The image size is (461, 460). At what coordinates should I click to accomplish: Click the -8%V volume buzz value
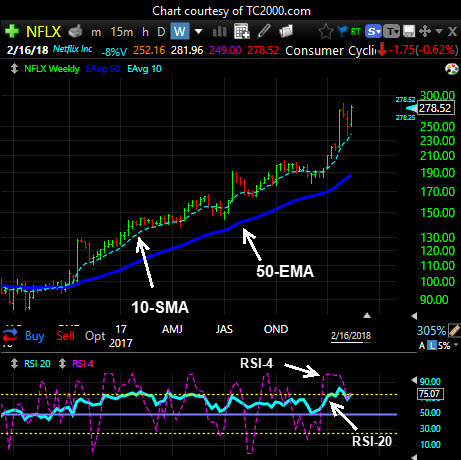coord(114,52)
